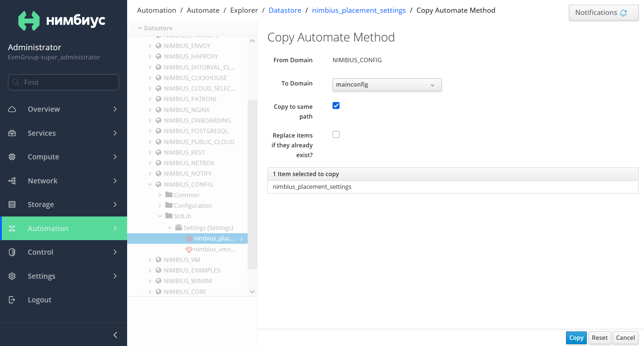Click the Settings gear icon

point(12,276)
